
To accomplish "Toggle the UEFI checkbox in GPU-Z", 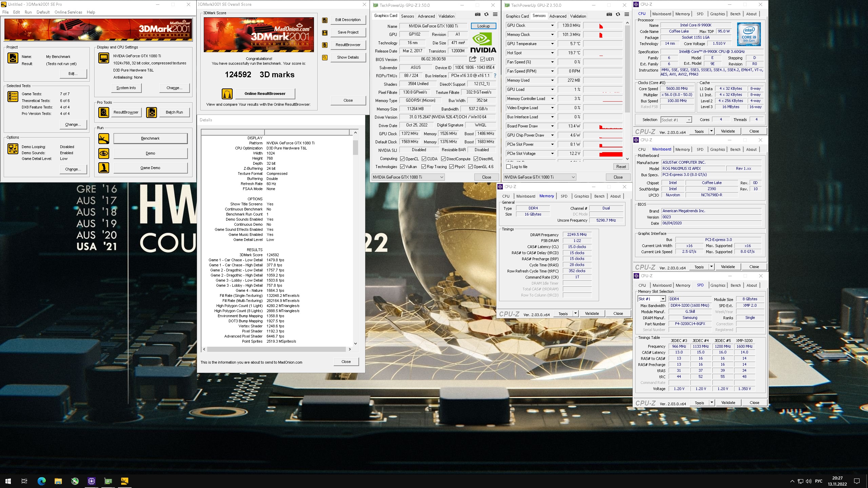I will [482, 59].
